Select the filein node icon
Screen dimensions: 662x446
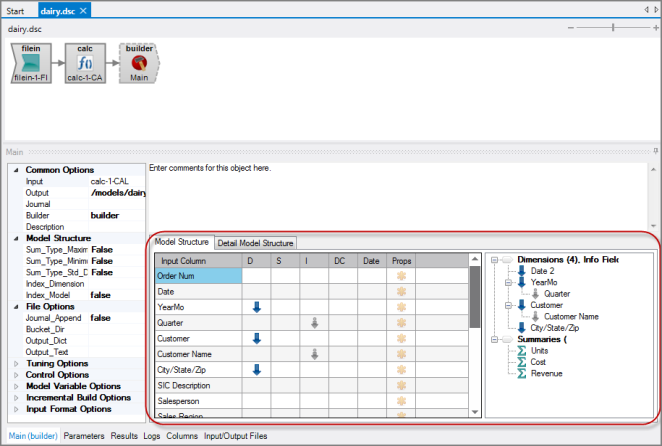tap(30, 63)
